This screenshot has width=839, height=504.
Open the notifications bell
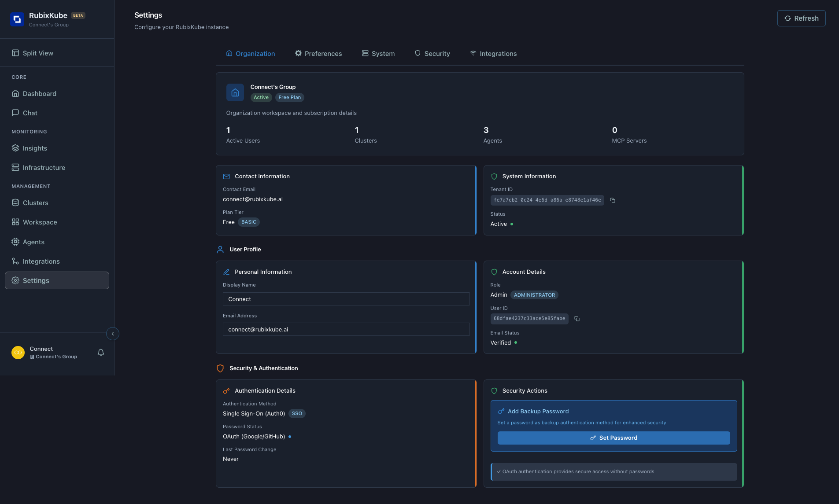pyautogui.click(x=100, y=352)
